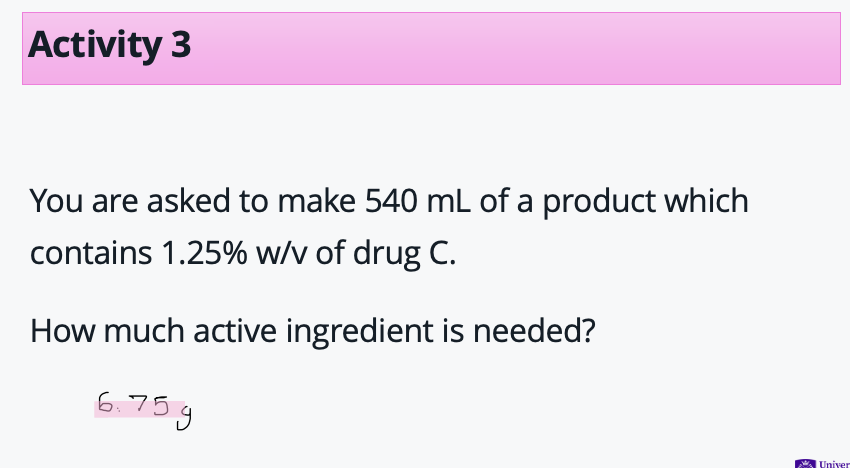Click the purple university crest logo
This screenshot has width=850, height=468.
(805, 463)
